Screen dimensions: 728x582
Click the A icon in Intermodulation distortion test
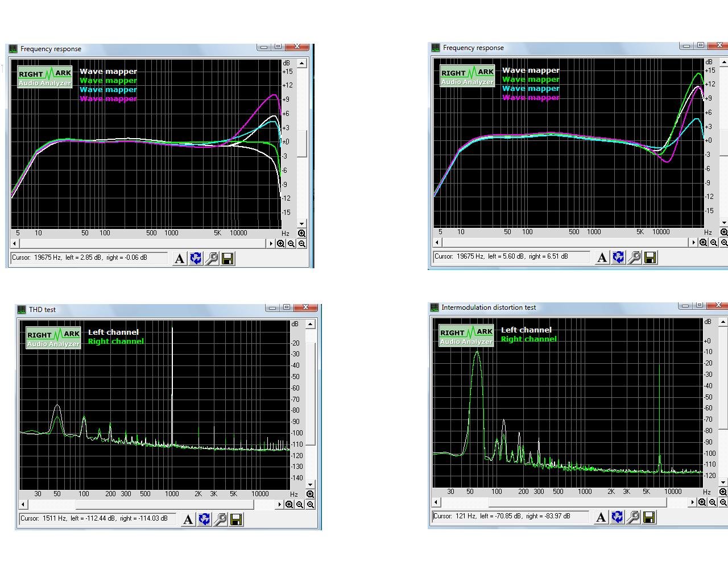click(601, 517)
